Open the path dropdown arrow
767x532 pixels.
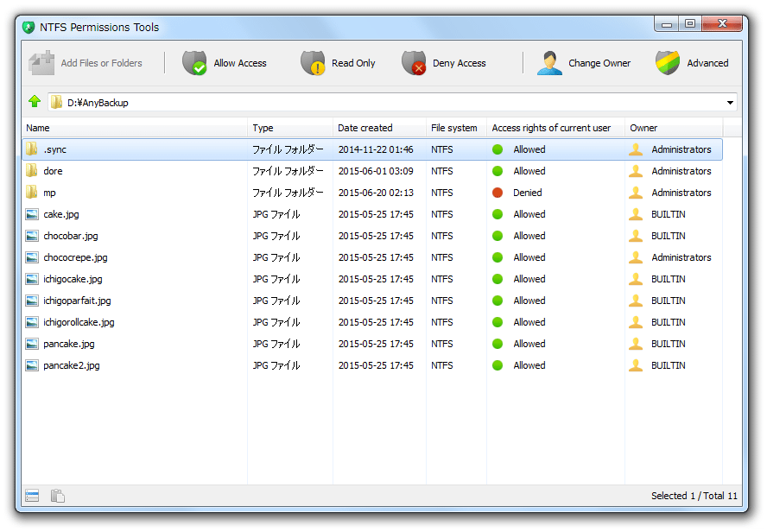(730, 103)
